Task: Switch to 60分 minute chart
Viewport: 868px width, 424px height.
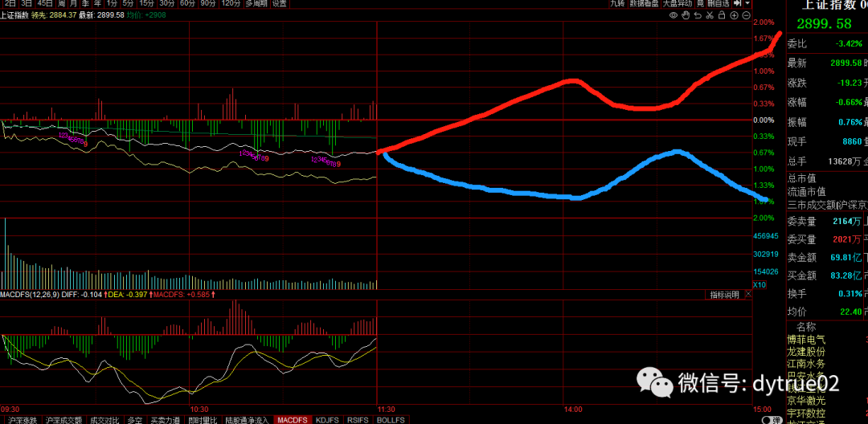Action: (x=187, y=3)
